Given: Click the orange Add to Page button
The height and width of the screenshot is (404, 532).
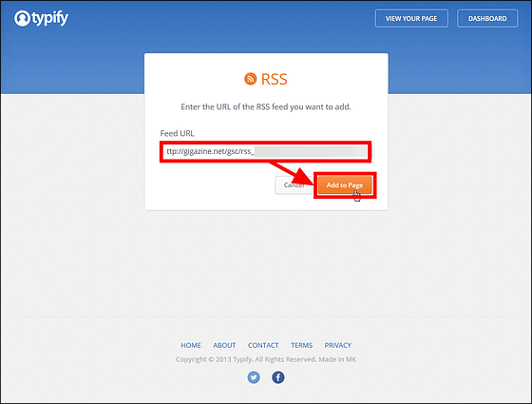Looking at the screenshot, I should click(345, 185).
